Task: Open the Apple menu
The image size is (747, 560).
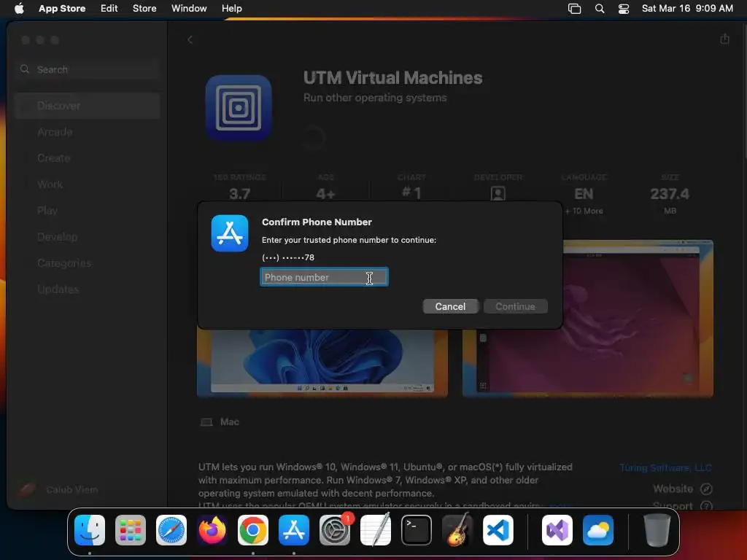Action: tap(19, 8)
